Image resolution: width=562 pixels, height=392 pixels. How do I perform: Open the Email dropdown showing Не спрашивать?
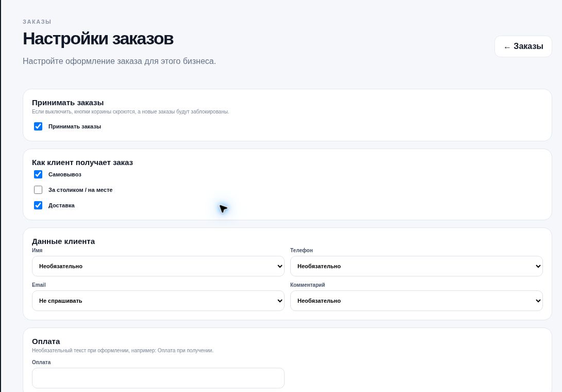(158, 301)
